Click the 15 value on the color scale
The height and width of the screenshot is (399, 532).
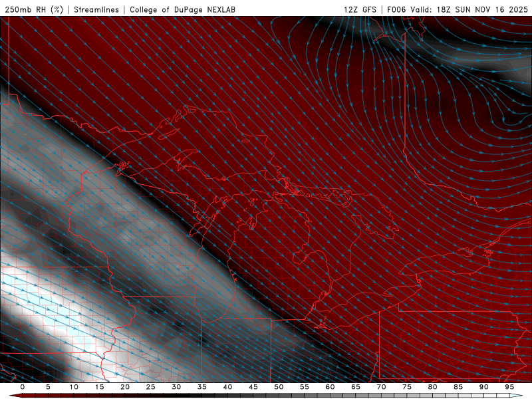(99, 387)
